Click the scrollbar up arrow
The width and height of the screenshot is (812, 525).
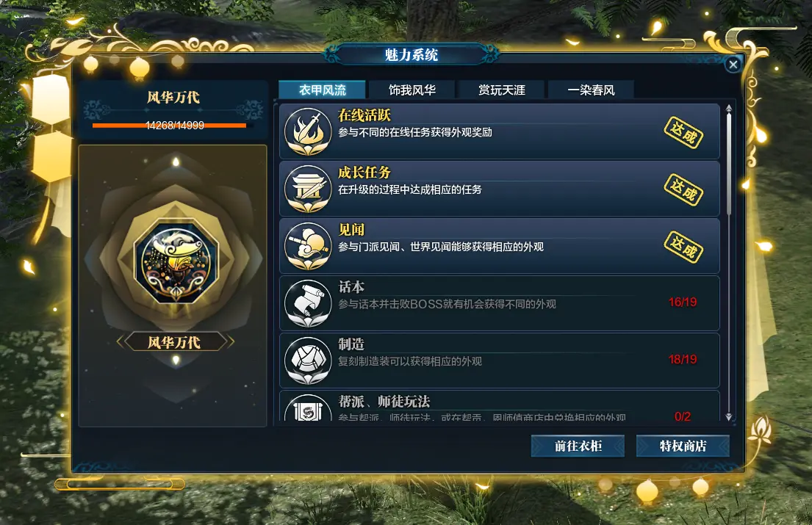point(729,108)
